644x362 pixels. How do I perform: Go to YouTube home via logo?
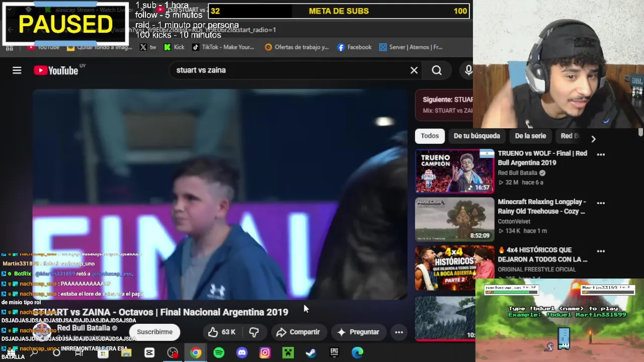pos(56,70)
